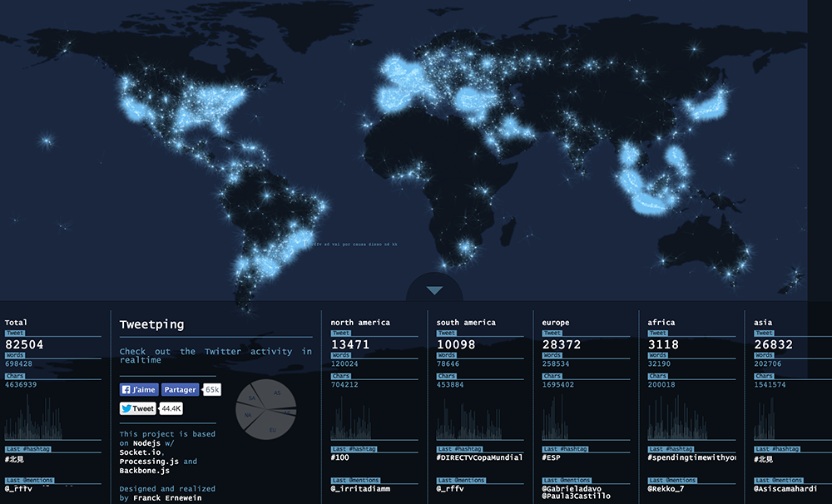Click the Total column heading
Image resolution: width=832 pixels, height=504 pixels.
16,323
